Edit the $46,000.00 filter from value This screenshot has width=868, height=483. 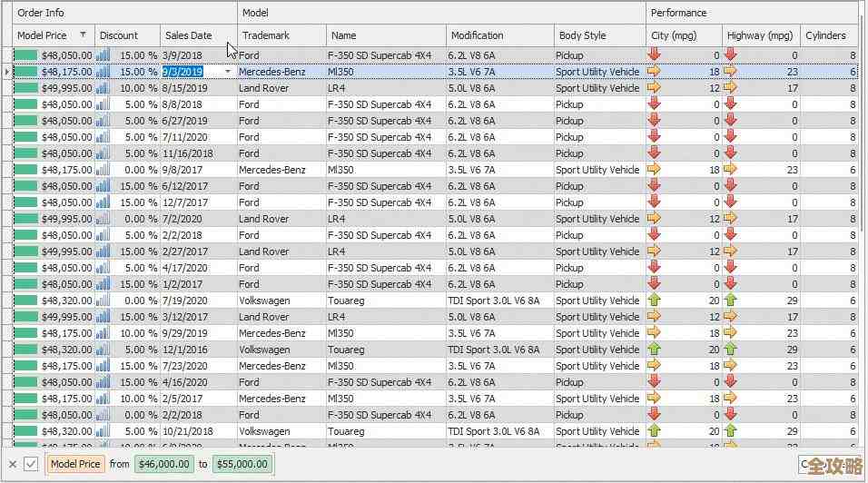(x=163, y=464)
